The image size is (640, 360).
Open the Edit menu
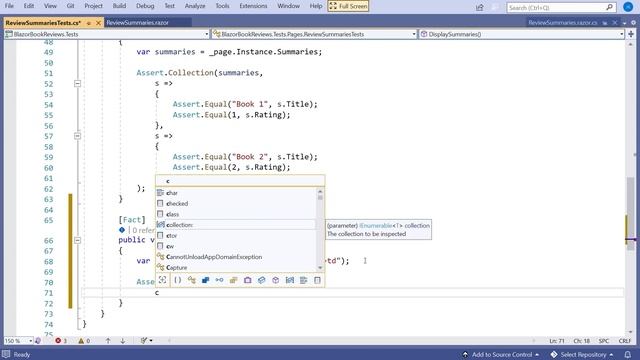click(29, 6)
